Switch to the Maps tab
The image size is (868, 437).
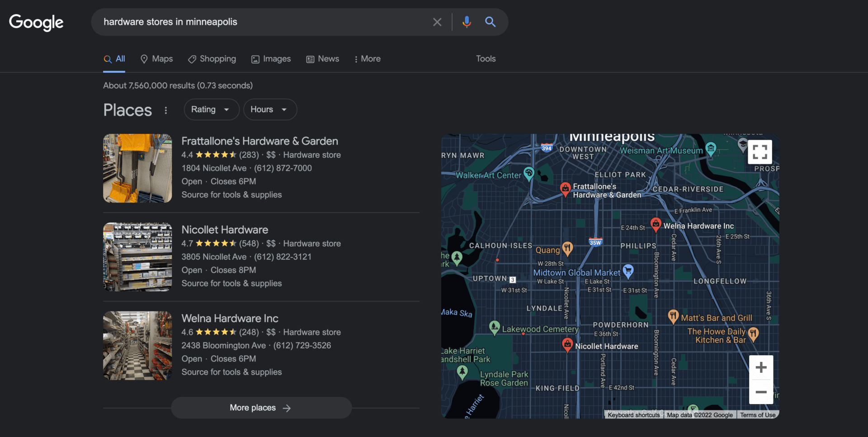coord(156,59)
